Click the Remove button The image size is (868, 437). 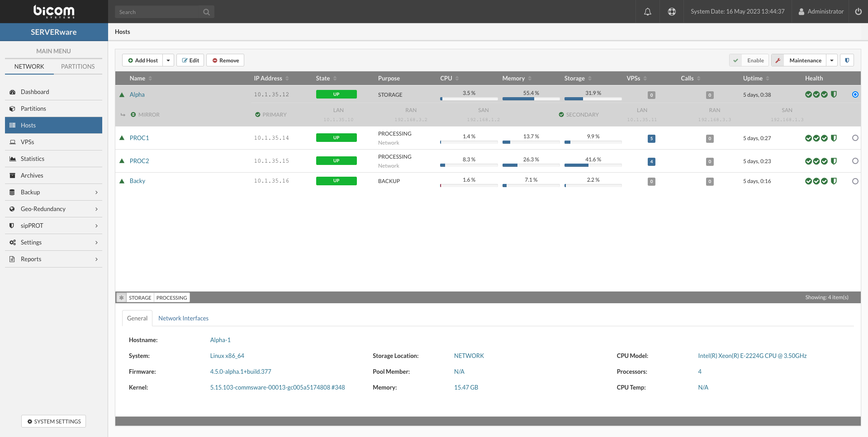[x=225, y=60]
